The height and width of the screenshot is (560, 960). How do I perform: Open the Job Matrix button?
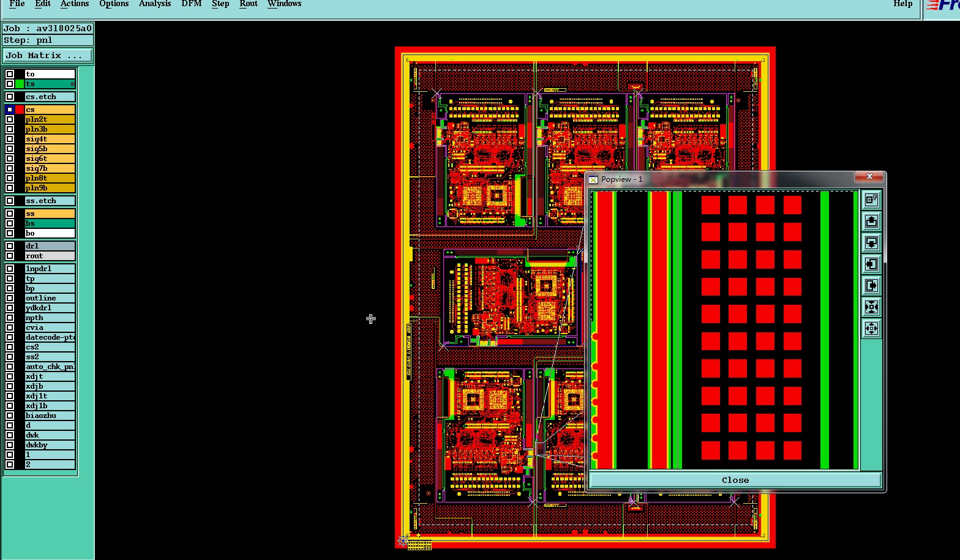[x=48, y=55]
